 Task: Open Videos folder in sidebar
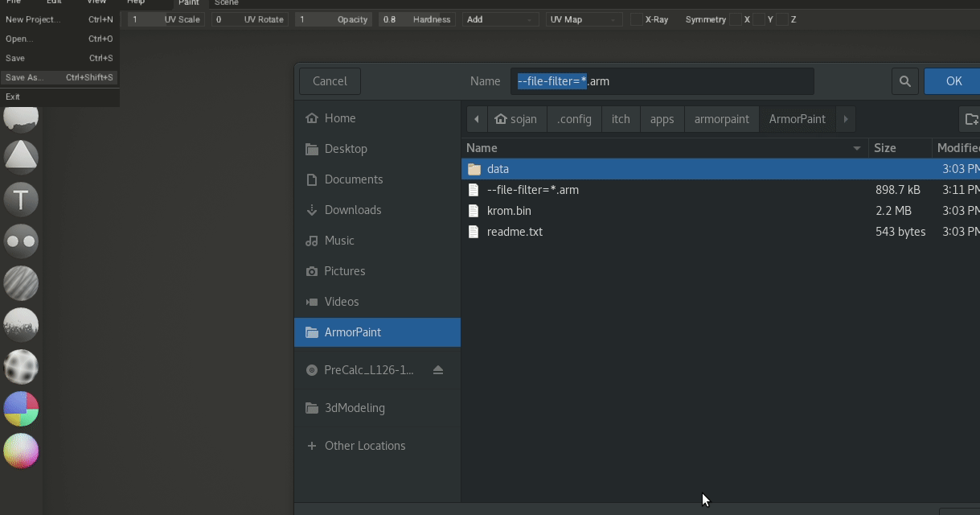click(x=377, y=302)
